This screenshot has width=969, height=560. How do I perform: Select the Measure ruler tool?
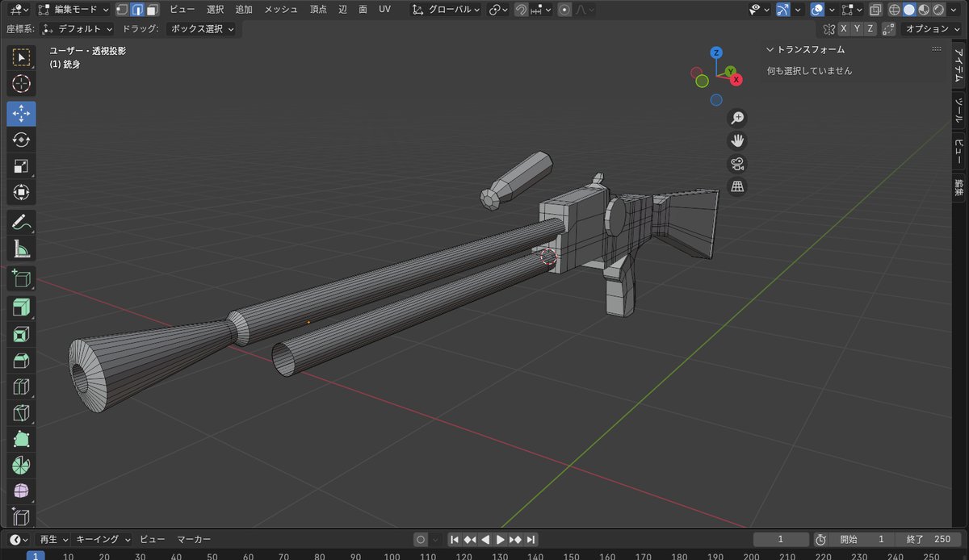click(x=21, y=249)
